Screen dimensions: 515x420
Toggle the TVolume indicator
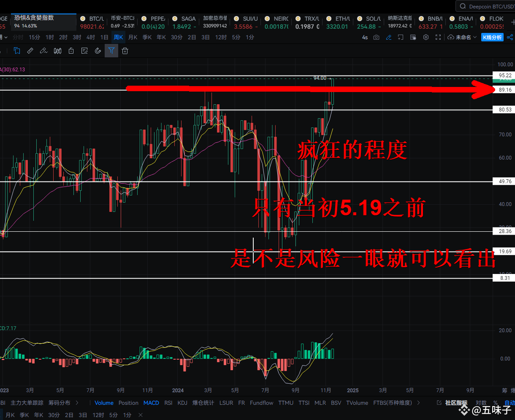[x=357, y=403]
